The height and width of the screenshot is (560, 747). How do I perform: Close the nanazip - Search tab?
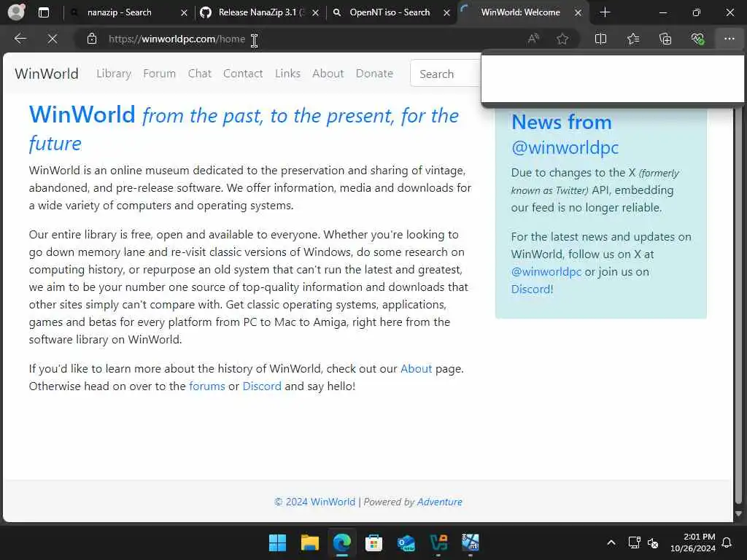[x=184, y=13]
